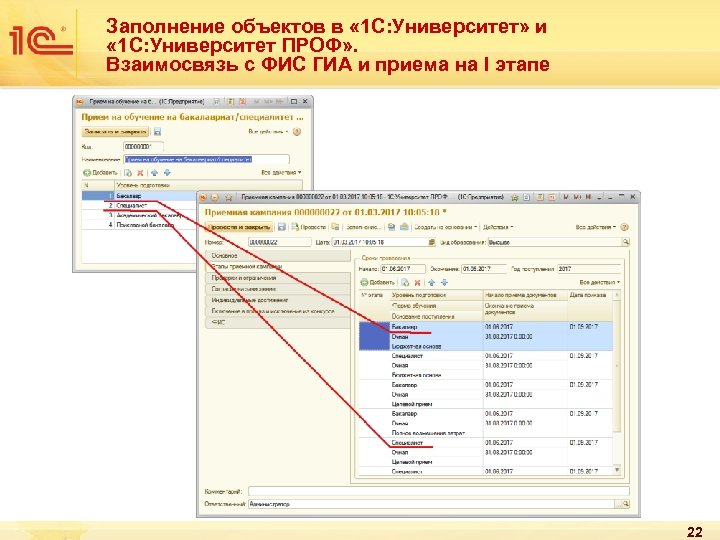Click the search icon of the 'Ответственный' field
The height and width of the screenshot is (540, 720).
625,504
